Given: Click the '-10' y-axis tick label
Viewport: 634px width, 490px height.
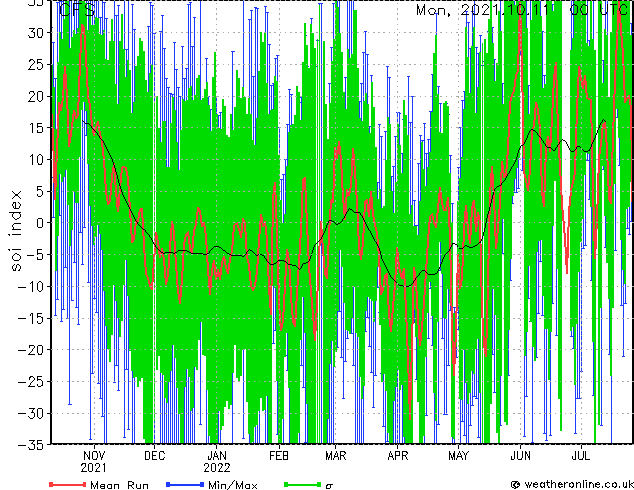Looking at the screenshot, I should click(x=31, y=287).
